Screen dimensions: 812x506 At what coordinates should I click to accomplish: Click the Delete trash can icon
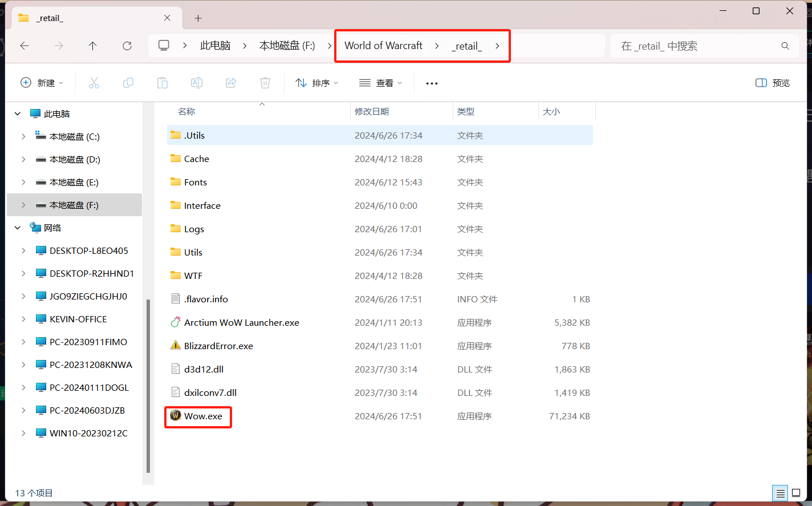(265, 83)
